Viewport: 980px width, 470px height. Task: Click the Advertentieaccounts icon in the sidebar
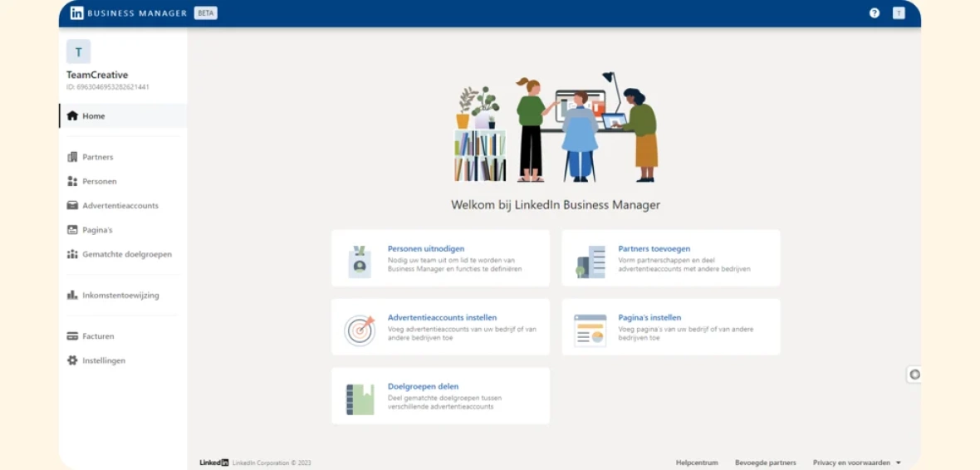coord(72,206)
